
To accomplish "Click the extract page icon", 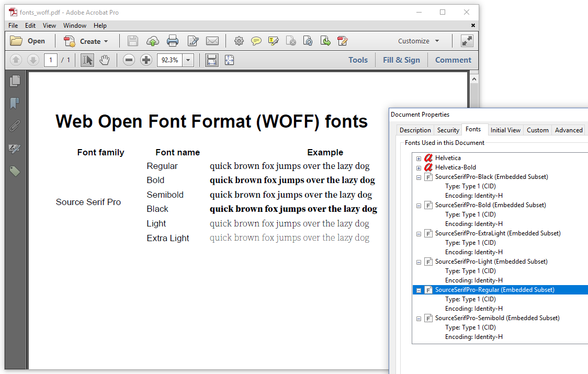I will point(325,41).
